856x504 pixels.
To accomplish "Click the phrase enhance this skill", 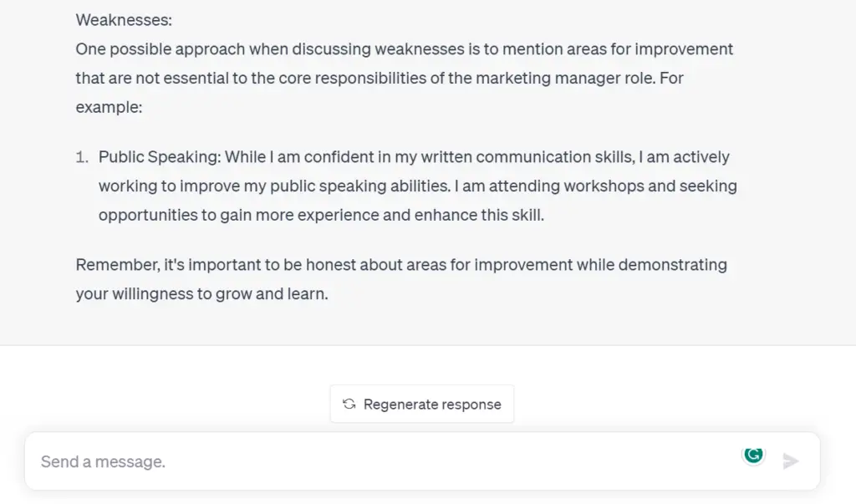I will pyautogui.click(x=479, y=215).
